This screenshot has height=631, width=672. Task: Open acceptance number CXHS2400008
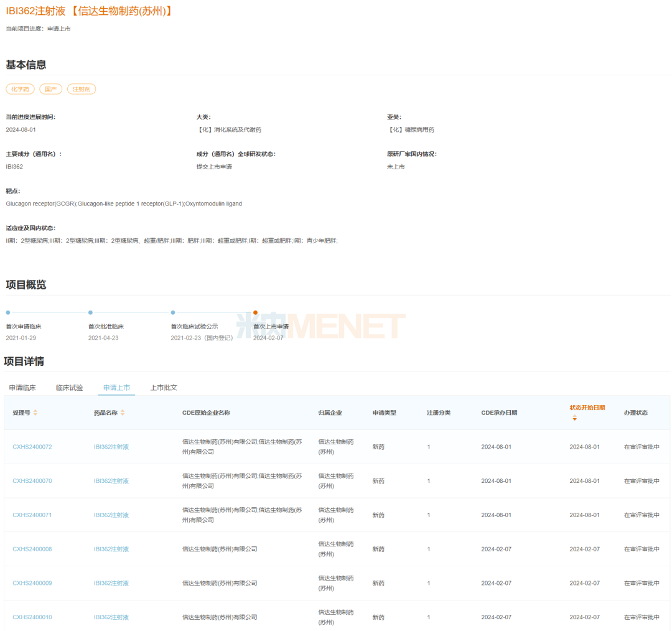pos(32,549)
